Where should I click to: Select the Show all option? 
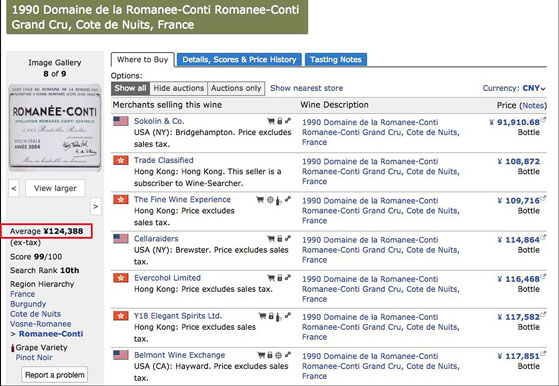pos(130,88)
